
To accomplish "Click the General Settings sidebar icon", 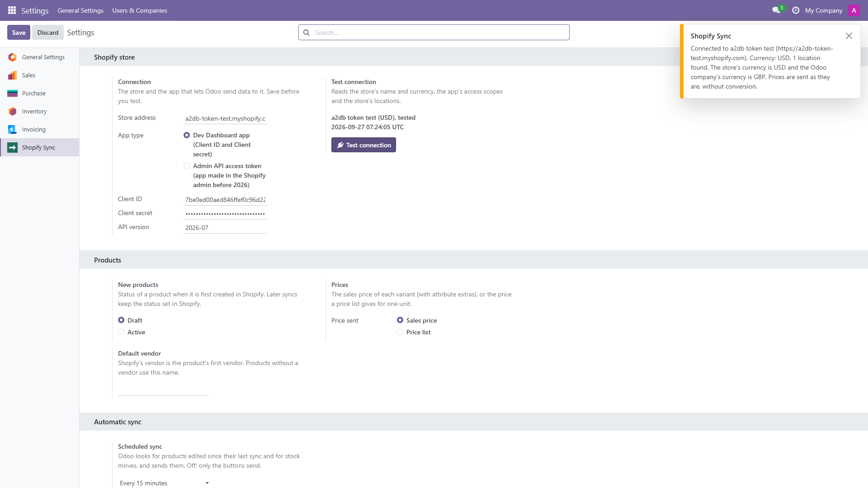I will click(x=13, y=57).
